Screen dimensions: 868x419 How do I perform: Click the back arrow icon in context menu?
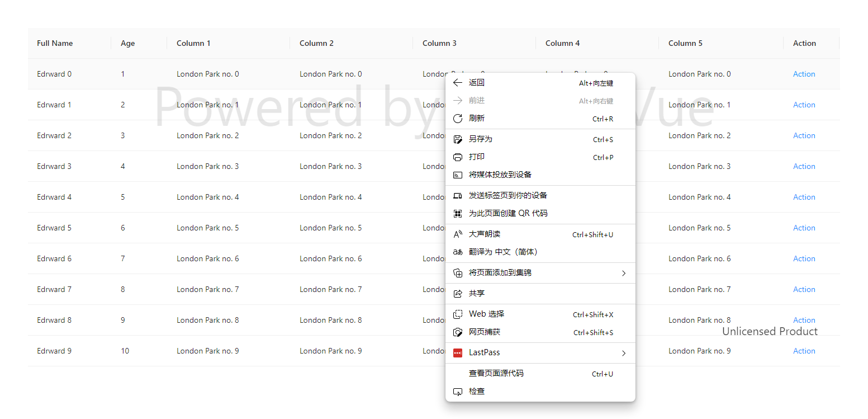tap(458, 82)
